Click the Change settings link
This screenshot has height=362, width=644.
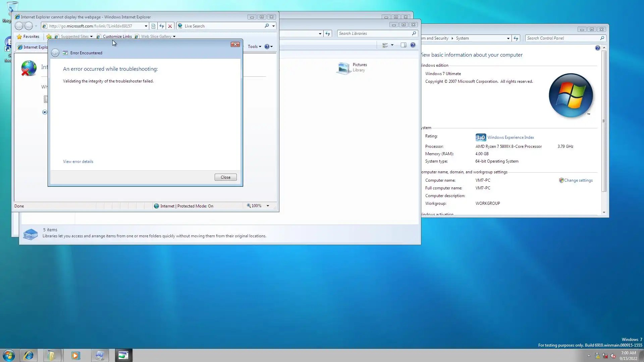pos(578,180)
